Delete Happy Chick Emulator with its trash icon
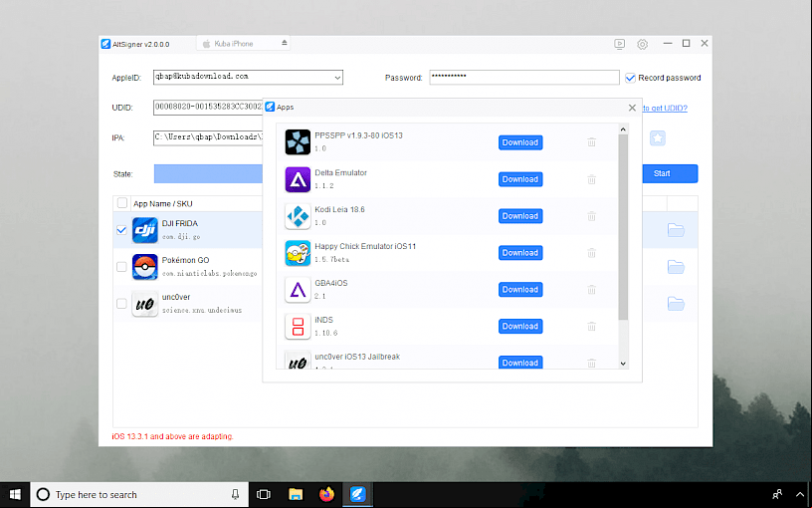Image resolution: width=812 pixels, height=508 pixels. tap(591, 253)
